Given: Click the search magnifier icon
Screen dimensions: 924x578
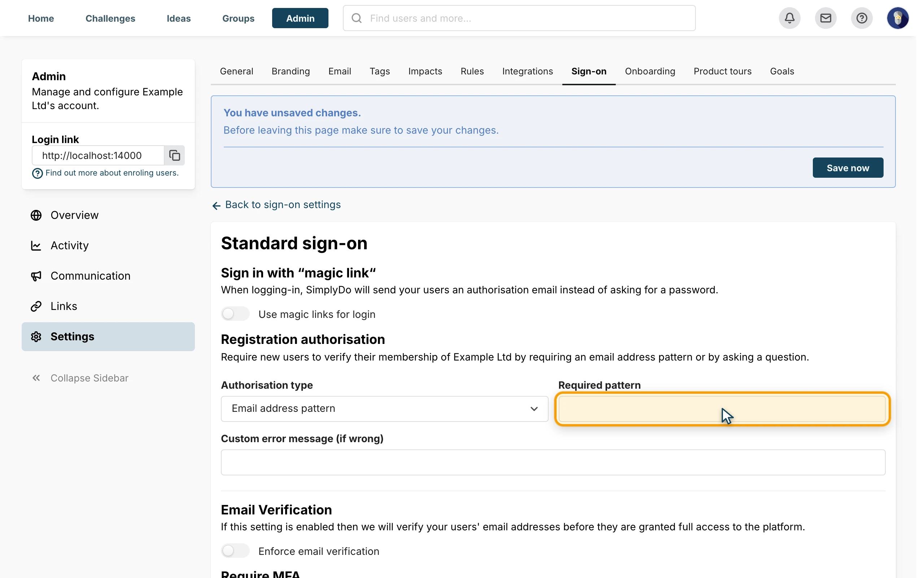Looking at the screenshot, I should coord(356,18).
